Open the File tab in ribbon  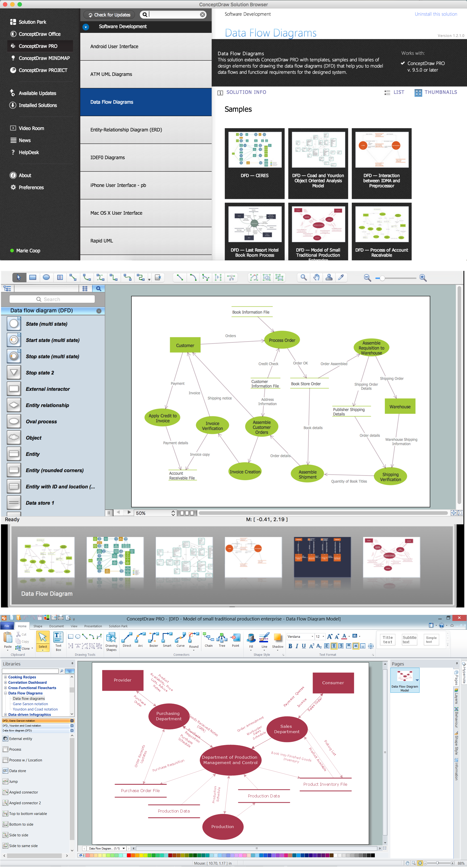[x=7, y=626]
